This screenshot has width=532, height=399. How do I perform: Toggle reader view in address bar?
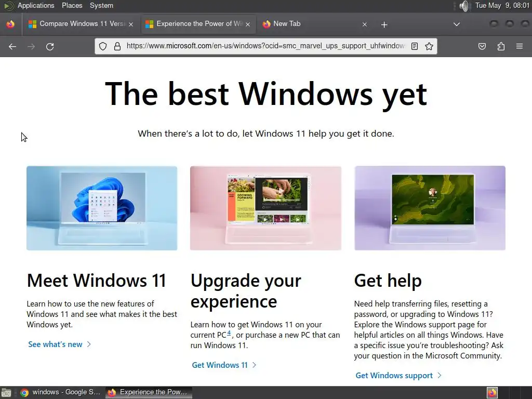pos(414,46)
